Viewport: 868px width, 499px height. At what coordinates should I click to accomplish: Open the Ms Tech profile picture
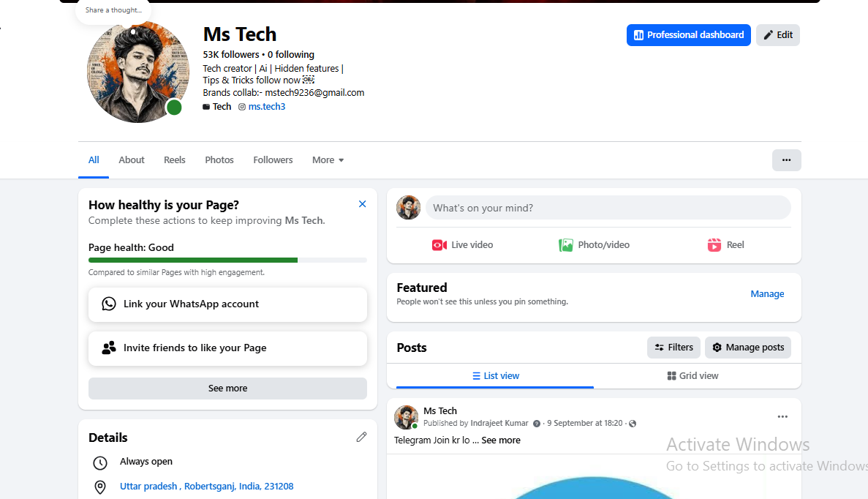pos(137,72)
